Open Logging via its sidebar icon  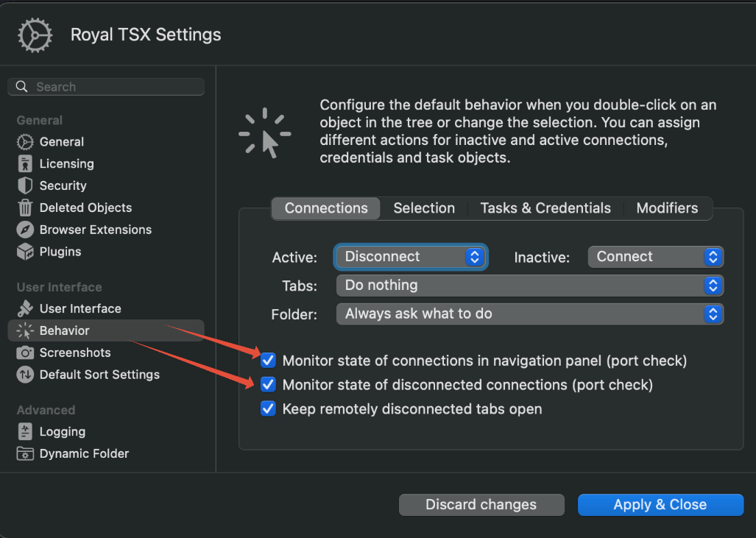tap(25, 432)
